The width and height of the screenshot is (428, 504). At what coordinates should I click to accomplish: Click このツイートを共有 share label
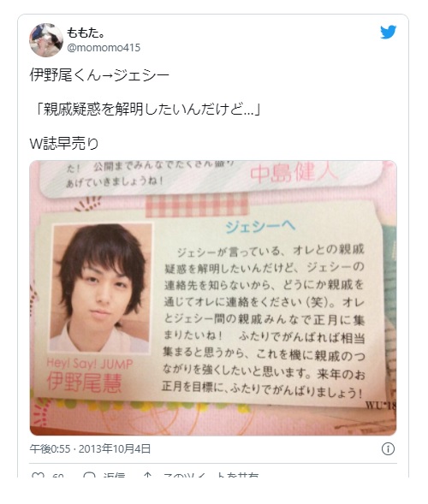coord(211,475)
